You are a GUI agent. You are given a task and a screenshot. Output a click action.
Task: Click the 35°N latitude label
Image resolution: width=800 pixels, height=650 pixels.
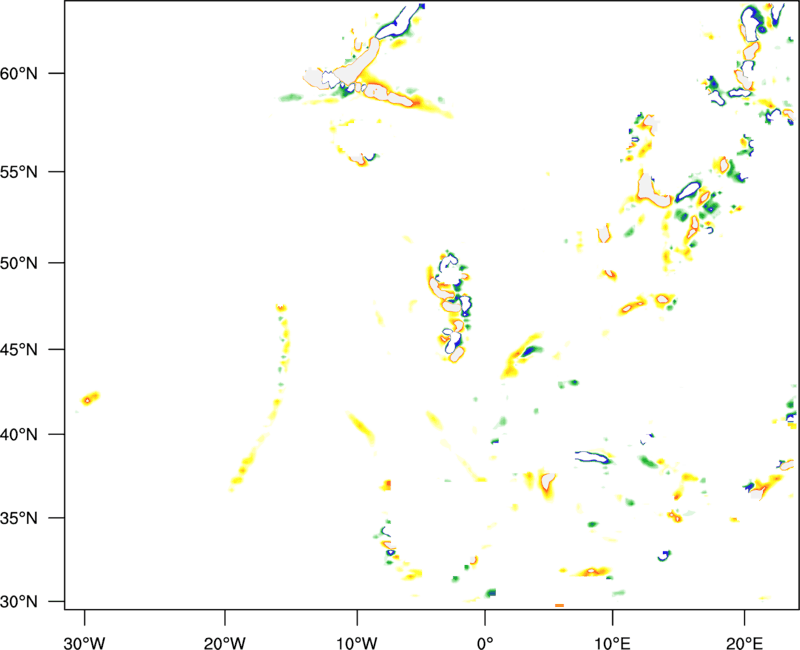[x=19, y=518]
